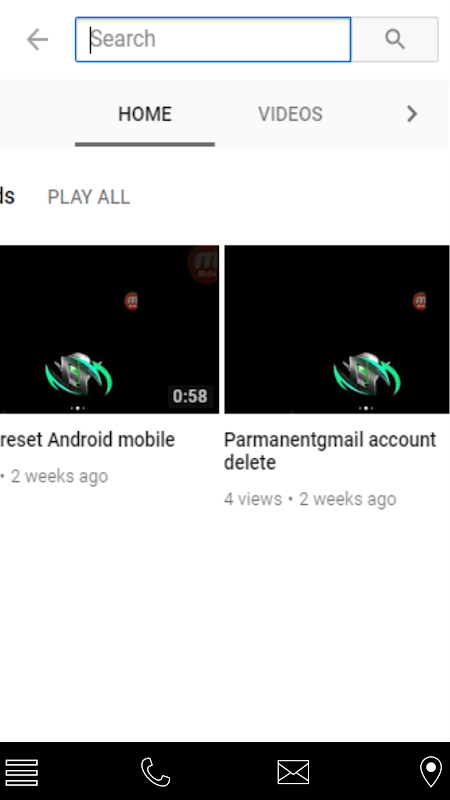Click the 'Parmanentgmail account delete' title link
Screen dimensions: 450x800
click(330, 451)
